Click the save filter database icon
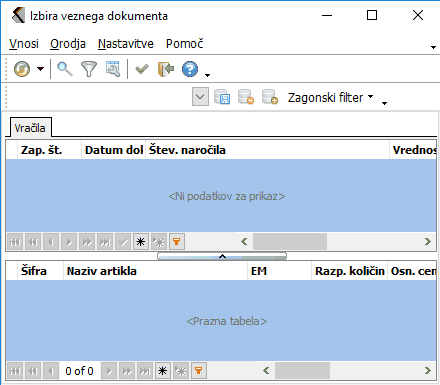 222,97
